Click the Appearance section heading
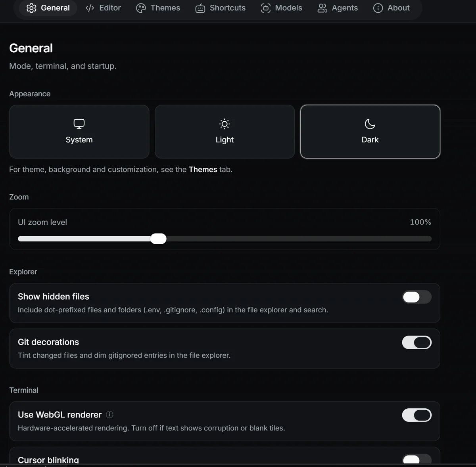This screenshot has width=476, height=467. coord(30,94)
